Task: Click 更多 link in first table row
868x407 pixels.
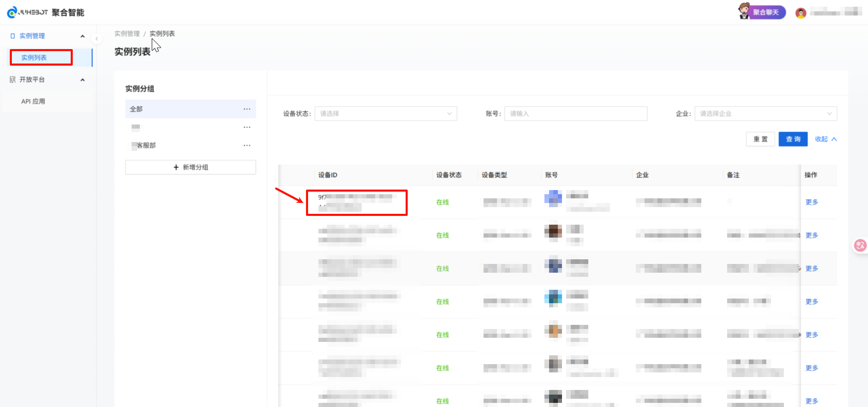Action: (x=811, y=202)
